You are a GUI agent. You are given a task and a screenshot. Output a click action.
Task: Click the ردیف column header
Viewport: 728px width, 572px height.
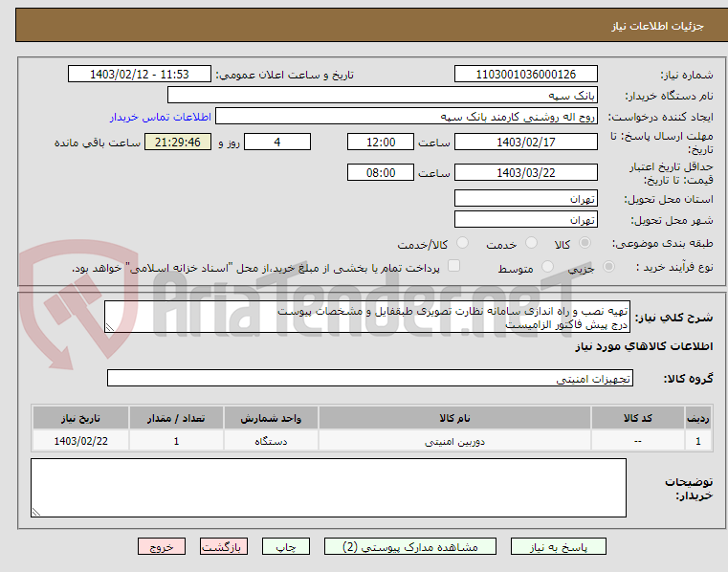pos(697,418)
